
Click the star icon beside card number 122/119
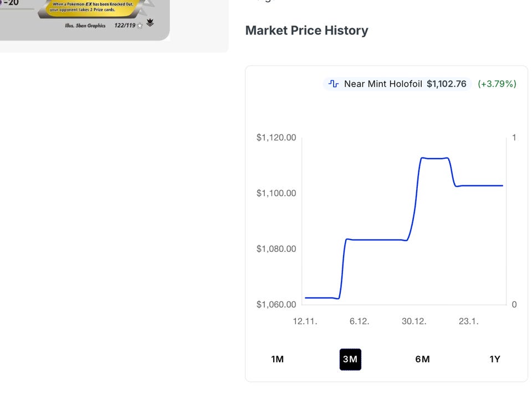(140, 26)
